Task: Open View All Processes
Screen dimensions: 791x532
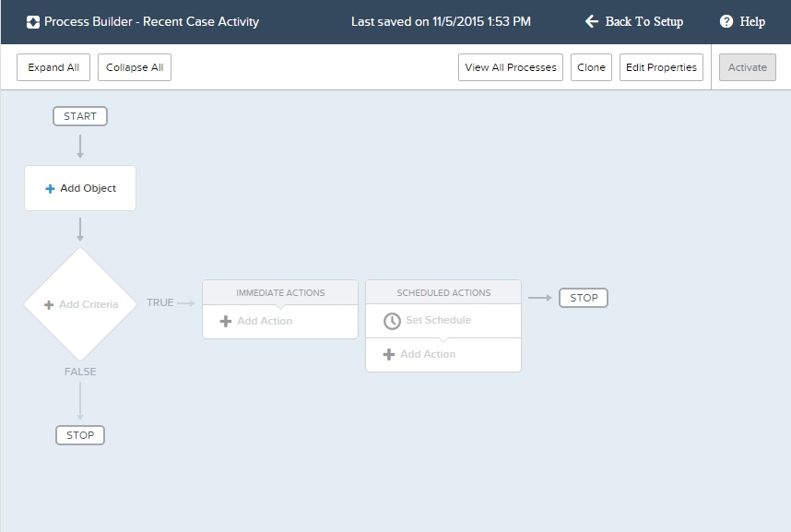Action: [x=510, y=67]
